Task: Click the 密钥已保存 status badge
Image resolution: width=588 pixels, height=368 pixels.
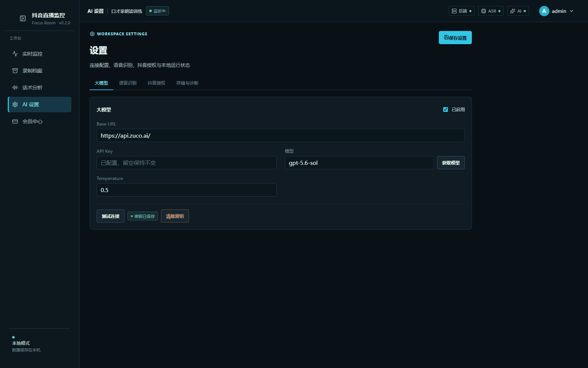Action: point(143,216)
